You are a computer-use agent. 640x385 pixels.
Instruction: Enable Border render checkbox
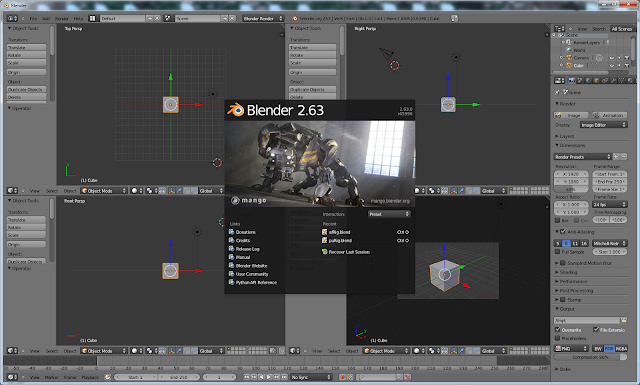click(558, 220)
